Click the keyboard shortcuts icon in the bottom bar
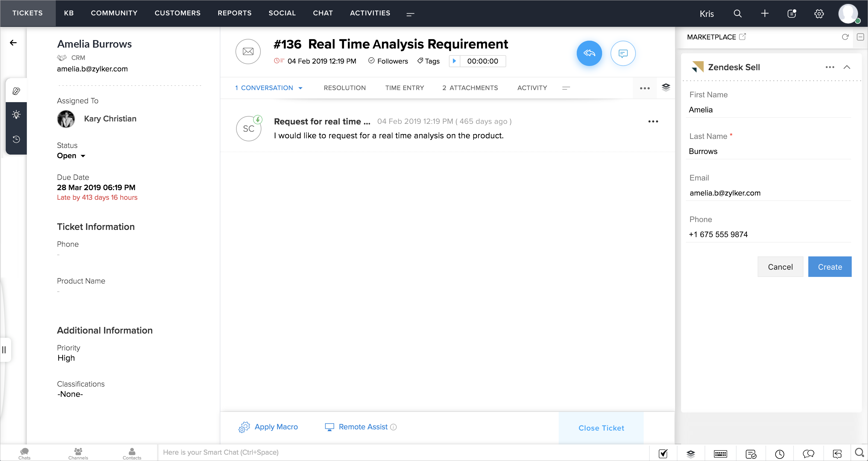868x461 pixels. point(720,453)
